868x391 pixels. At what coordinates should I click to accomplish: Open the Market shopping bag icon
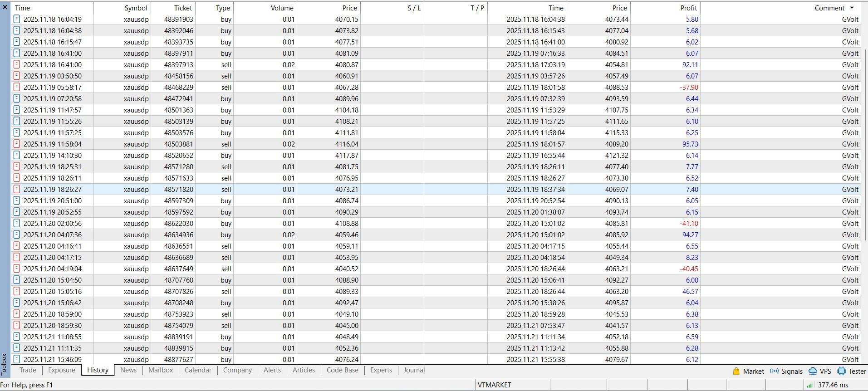coord(736,371)
